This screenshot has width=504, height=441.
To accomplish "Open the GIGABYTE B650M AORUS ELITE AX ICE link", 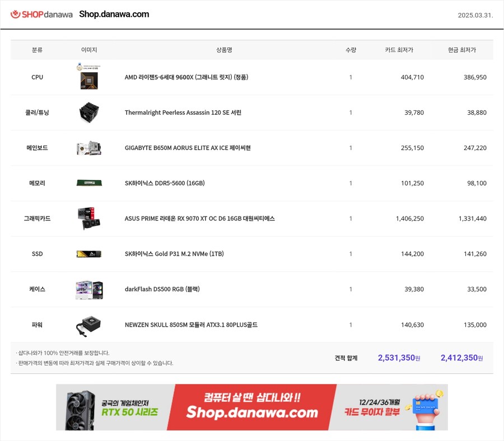I will [x=188, y=148].
